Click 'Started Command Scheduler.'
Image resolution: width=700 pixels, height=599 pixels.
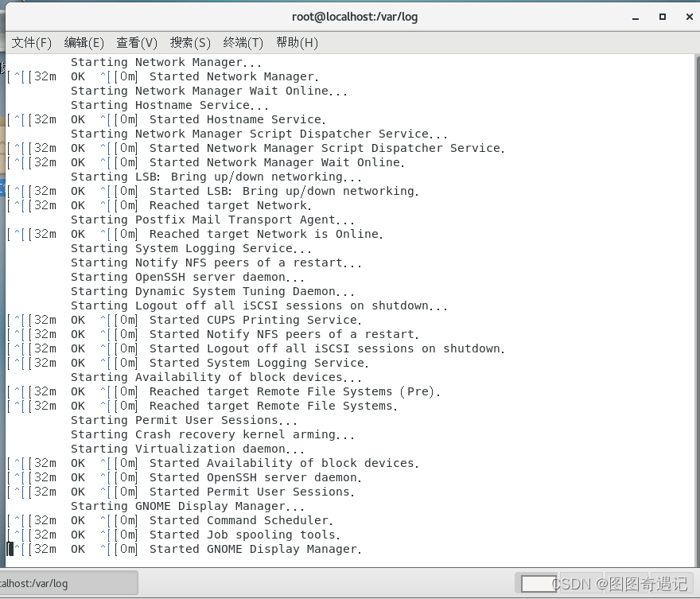pos(241,519)
